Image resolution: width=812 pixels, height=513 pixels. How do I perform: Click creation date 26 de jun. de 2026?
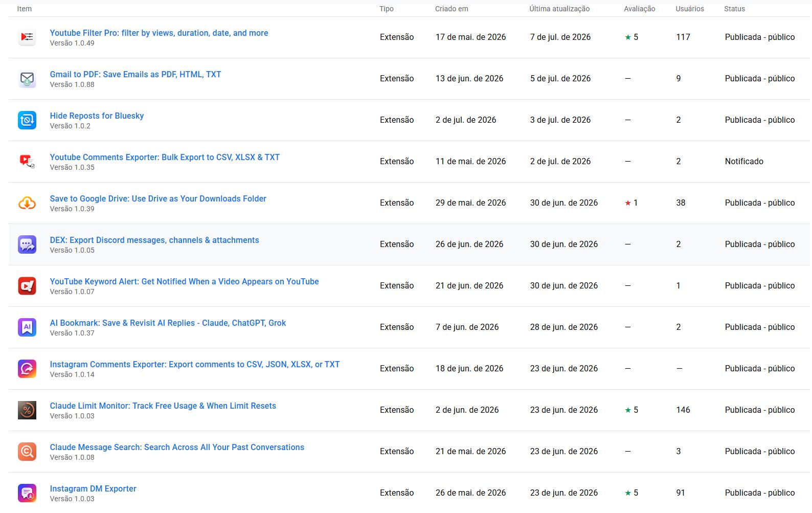[x=469, y=244]
